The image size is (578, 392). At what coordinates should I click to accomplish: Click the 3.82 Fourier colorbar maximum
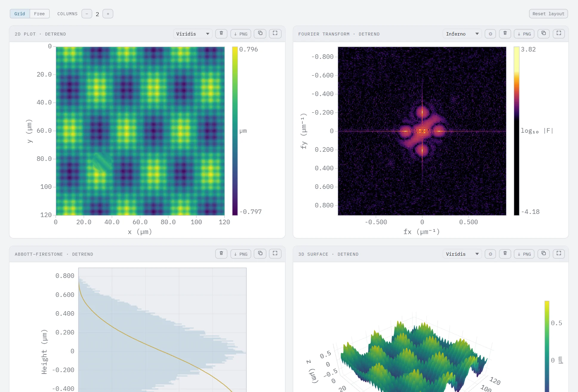pyautogui.click(x=528, y=49)
